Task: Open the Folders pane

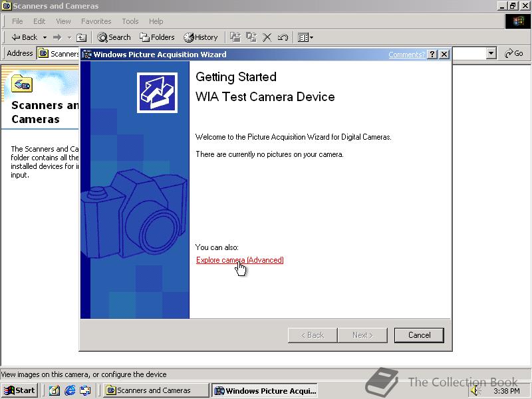Action: coord(158,37)
